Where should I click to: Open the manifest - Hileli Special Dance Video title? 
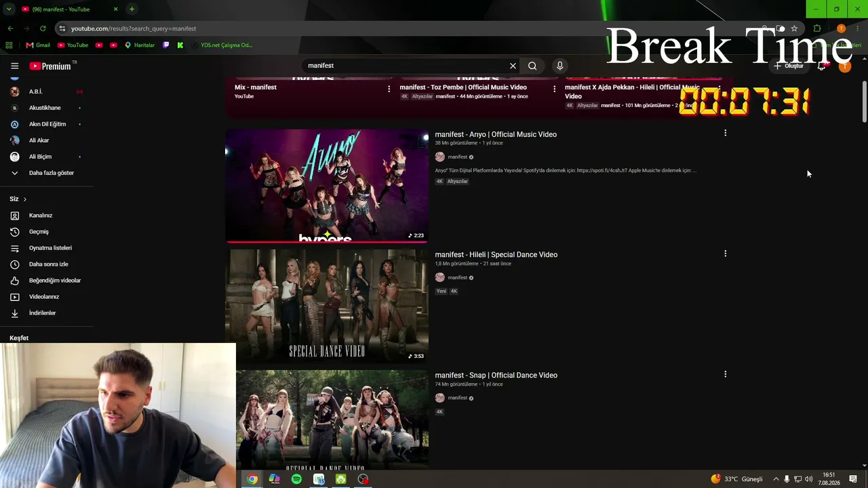pyautogui.click(x=496, y=255)
